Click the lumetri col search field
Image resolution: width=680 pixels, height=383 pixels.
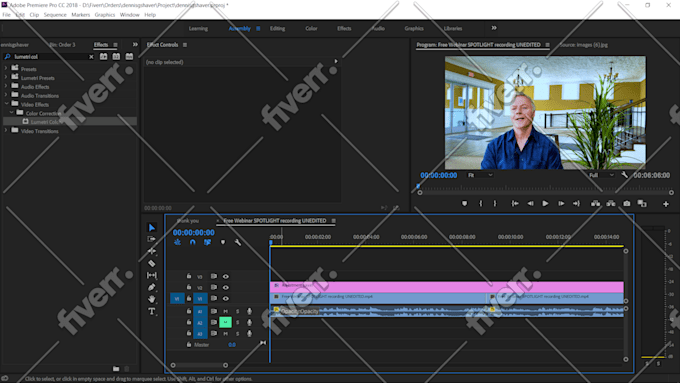pos(49,57)
